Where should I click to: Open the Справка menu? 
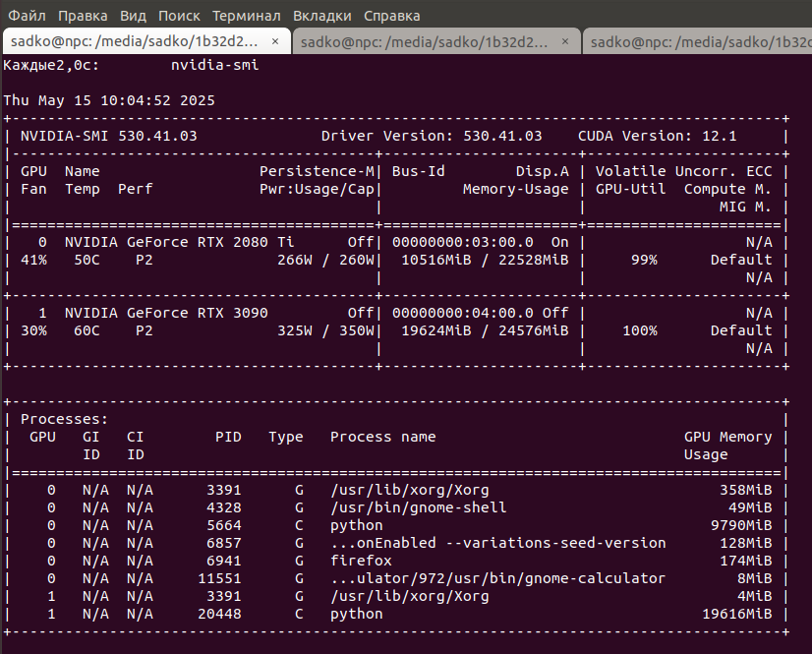391,16
